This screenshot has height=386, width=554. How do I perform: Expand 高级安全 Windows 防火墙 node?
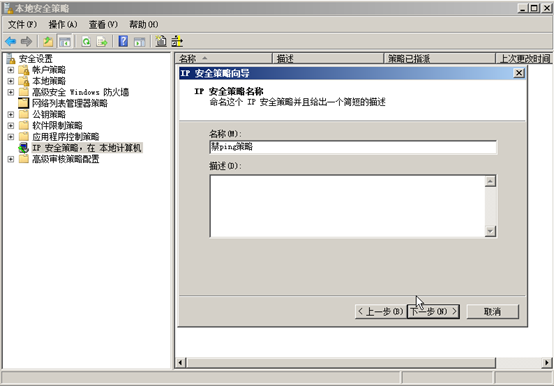11,92
